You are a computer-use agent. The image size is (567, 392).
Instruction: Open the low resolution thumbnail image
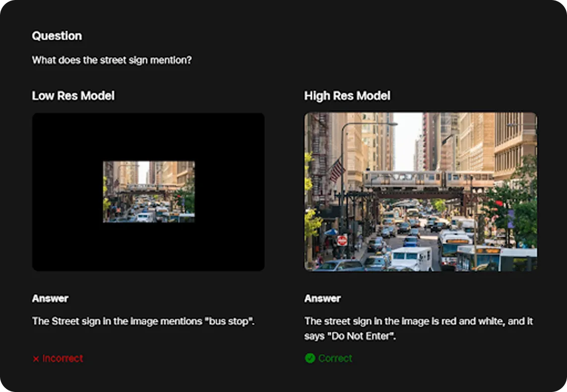point(148,192)
